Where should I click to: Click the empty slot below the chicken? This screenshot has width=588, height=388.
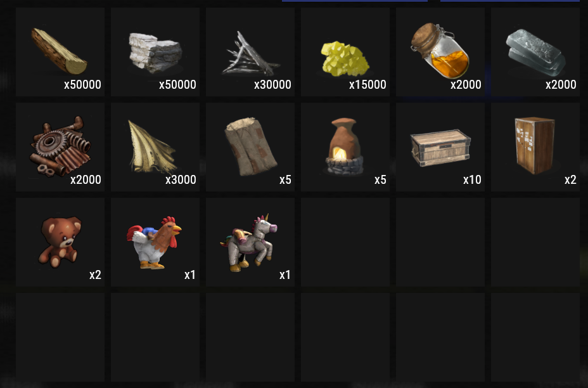click(x=155, y=337)
